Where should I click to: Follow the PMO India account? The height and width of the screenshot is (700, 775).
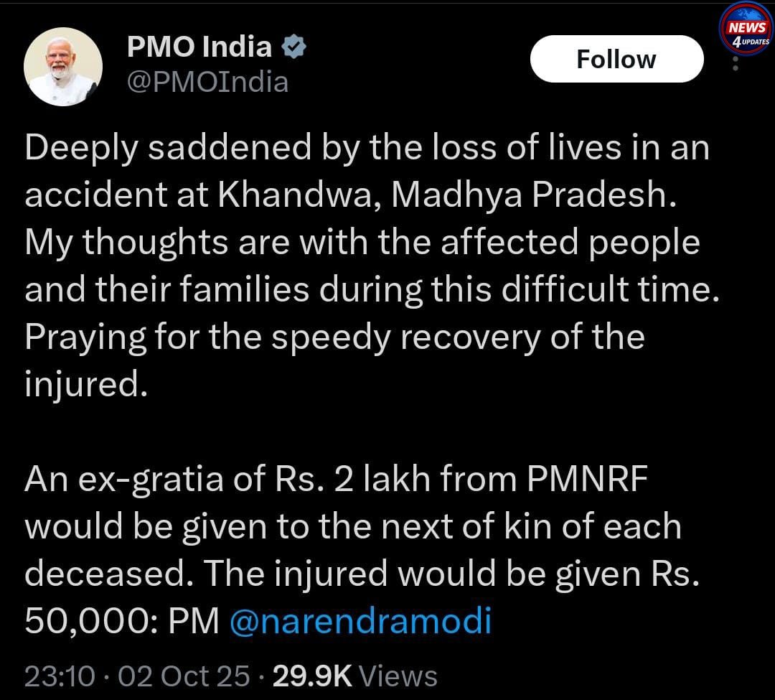click(x=616, y=59)
